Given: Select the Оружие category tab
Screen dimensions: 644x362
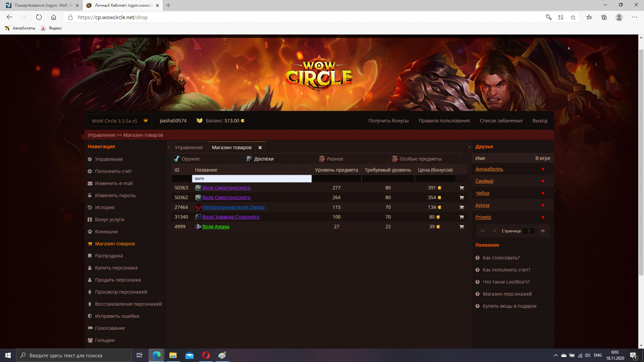Looking at the screenshot, I should pyautogui.click(x=190, y=159).
